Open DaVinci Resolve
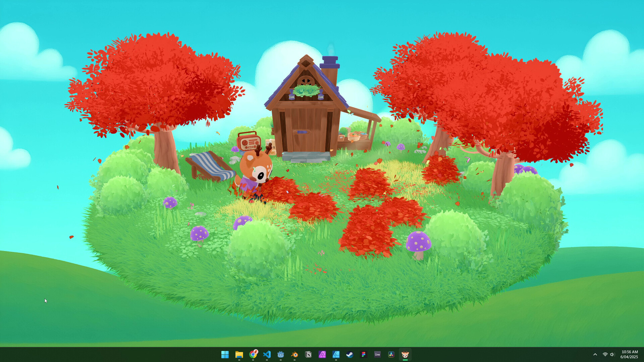This screenshot has width=644, height=362. [x=391, y=354]
